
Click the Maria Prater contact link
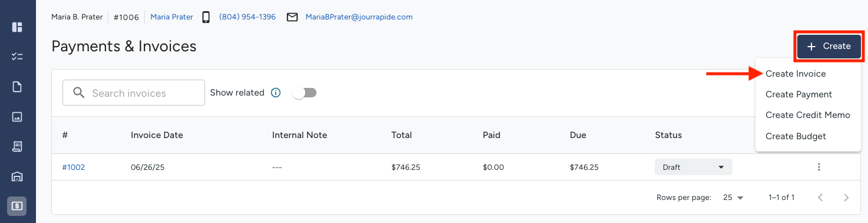(x=171, y=17)
